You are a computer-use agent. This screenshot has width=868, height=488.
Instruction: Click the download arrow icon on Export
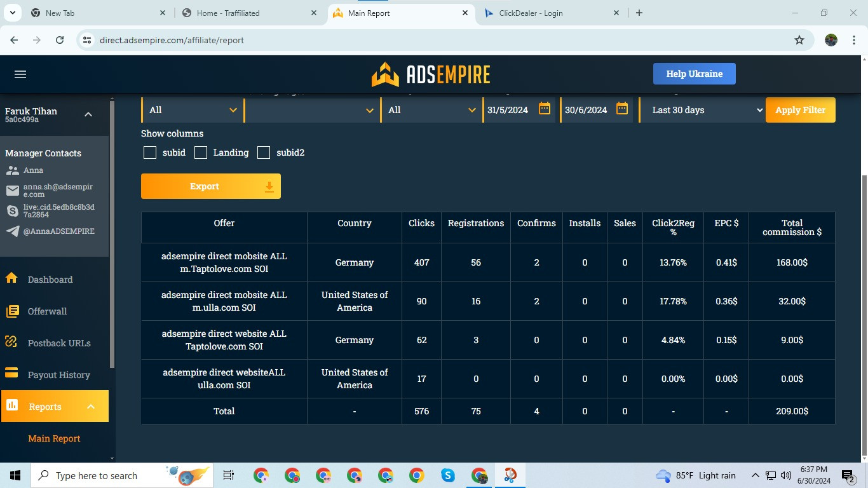269,186
